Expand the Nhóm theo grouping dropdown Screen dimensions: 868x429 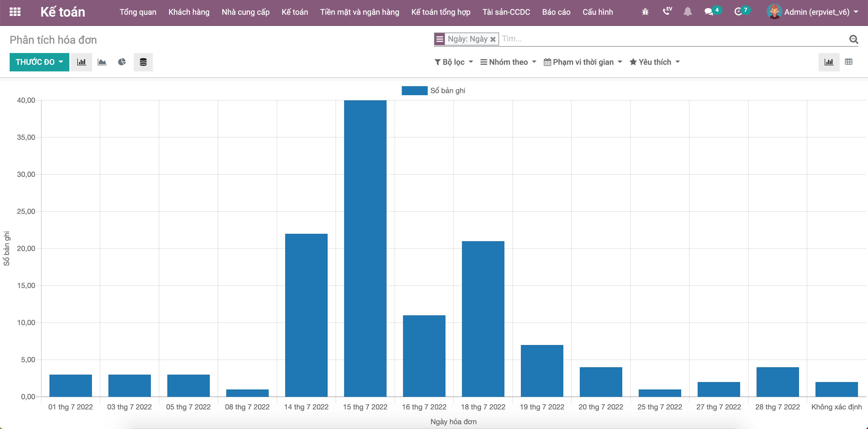508,62
